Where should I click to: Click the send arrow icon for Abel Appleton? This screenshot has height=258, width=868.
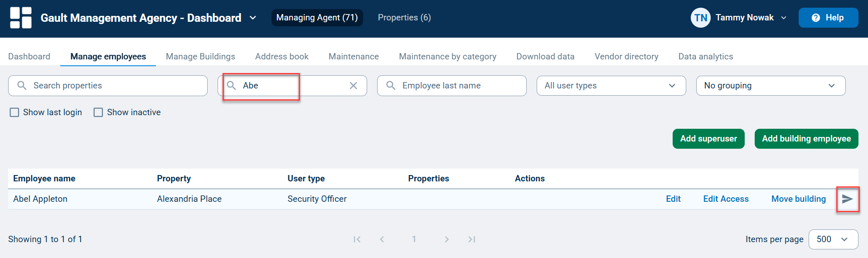coord(847,199)
